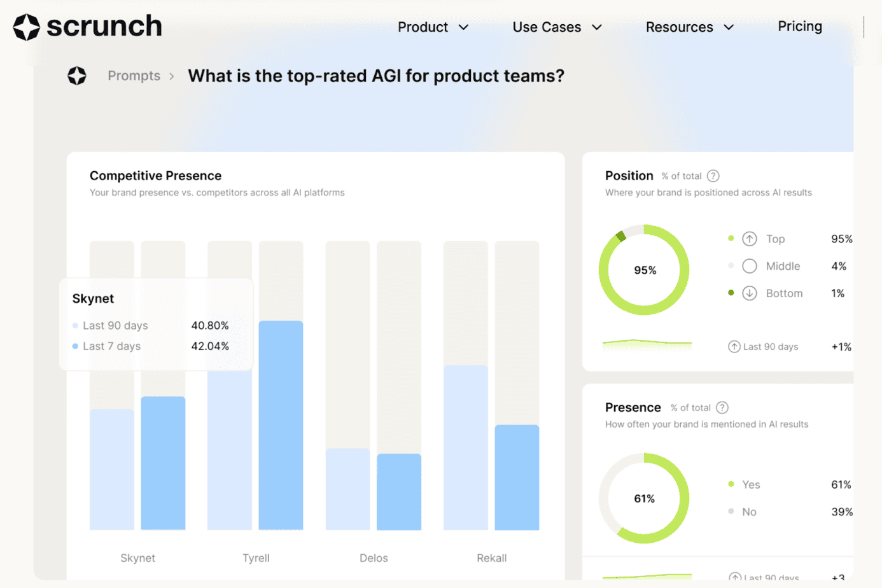
Task: Expand the Resources menu chevron
Action: pyautogui.click(x=729, y=27)
